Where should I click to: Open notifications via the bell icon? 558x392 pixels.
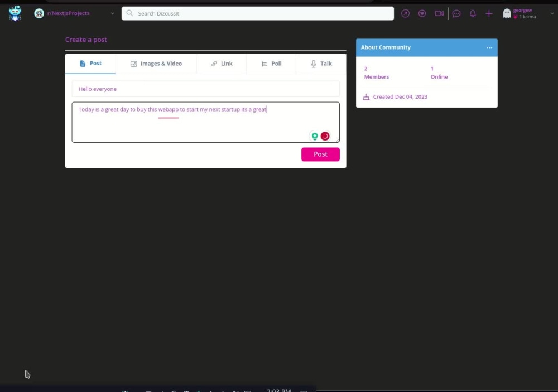(473, 13)
